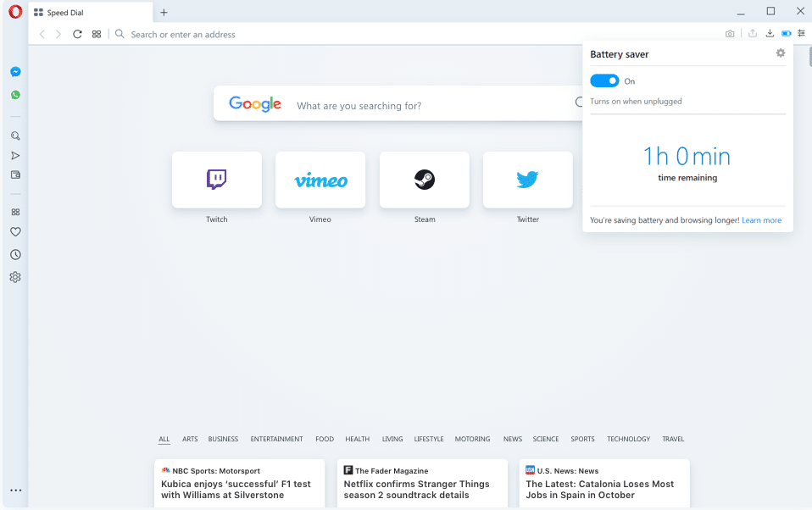Turn off the Battery saver switch

[604, 80]
